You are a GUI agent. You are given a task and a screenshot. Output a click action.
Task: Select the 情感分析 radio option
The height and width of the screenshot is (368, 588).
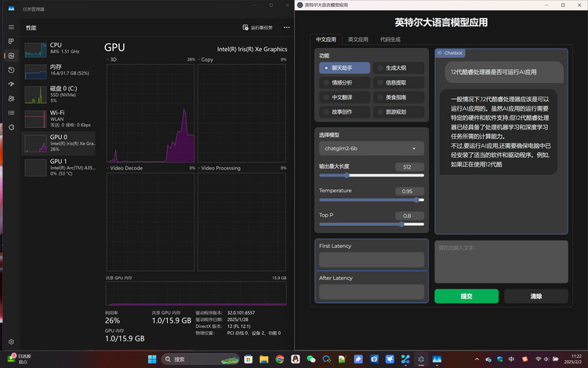[344, 82]
